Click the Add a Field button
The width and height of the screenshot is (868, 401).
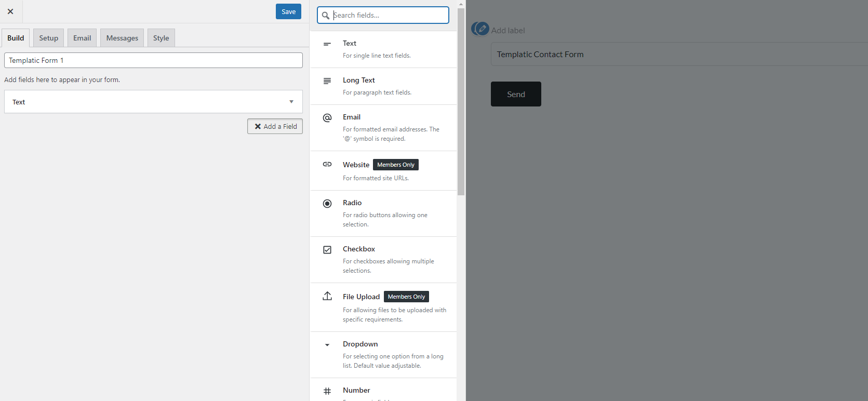click(x=275, y=126)
